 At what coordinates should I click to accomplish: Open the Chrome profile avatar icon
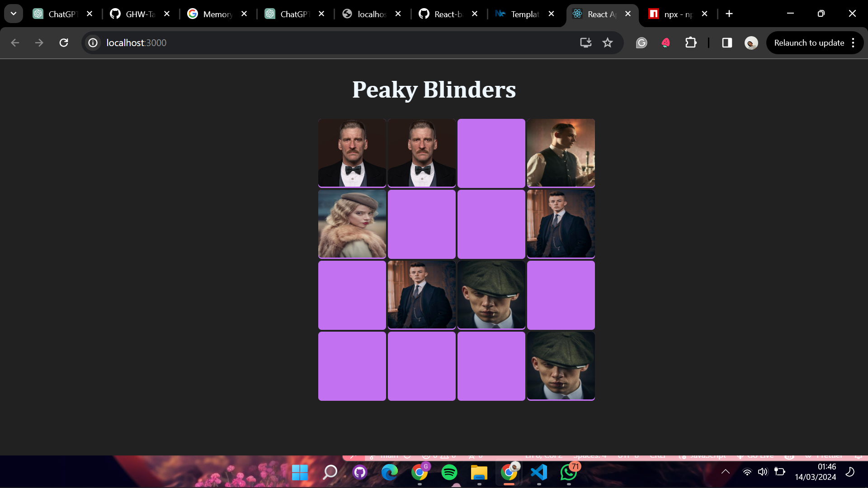point(750,42)
